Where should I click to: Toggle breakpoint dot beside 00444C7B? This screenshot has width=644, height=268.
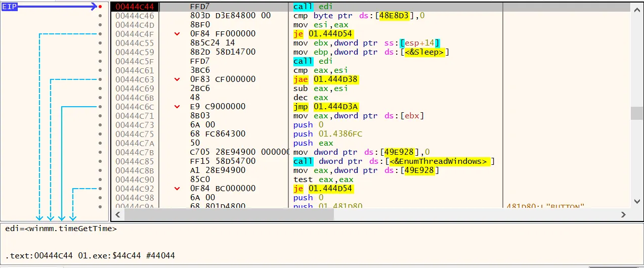[100, 152]
